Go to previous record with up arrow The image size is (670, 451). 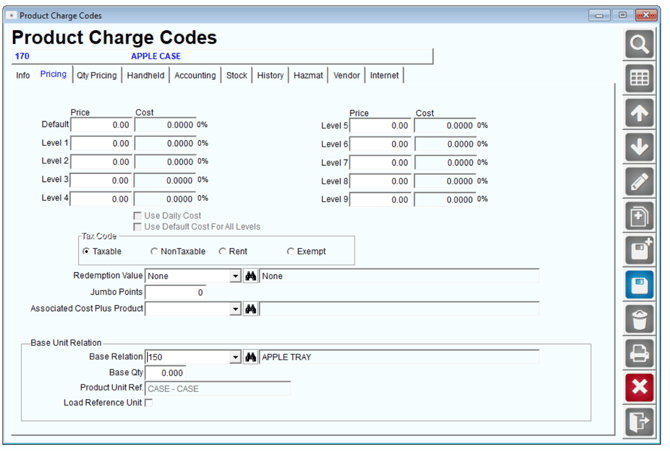point(639,113)
